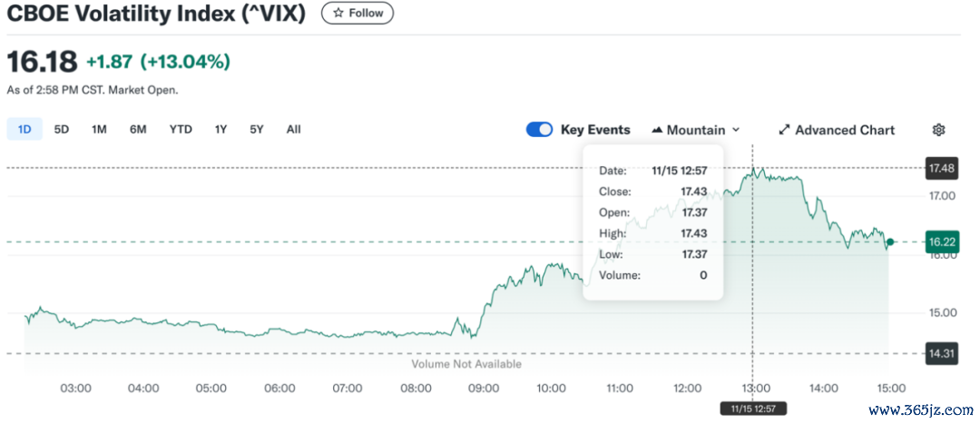Viewport: 980px width, 424px height.
Task: Click the 'Volume Not Available' text
Action: coord(466,363)
